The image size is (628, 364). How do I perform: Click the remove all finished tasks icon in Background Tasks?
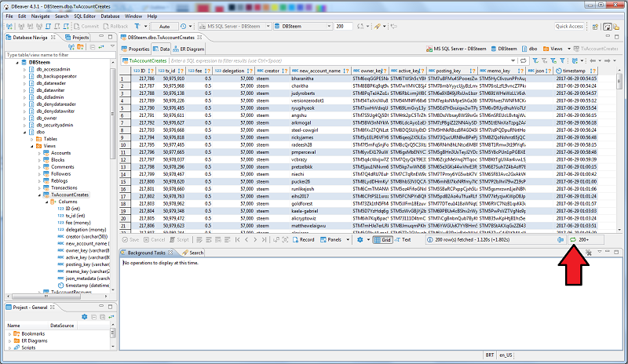(589, 253)
